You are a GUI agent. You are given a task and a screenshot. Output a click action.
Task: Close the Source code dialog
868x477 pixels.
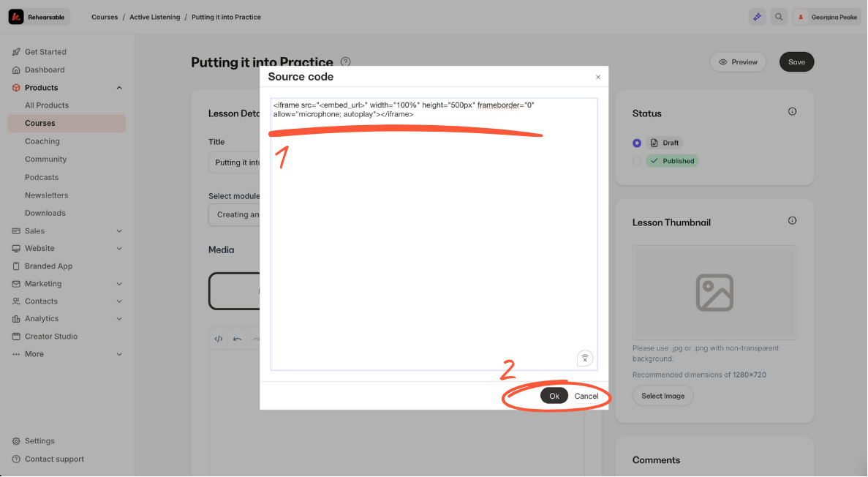[597, 77]
